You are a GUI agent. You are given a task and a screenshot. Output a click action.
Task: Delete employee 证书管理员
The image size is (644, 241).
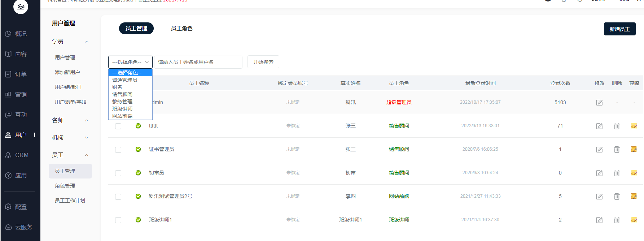click(617, 149)
